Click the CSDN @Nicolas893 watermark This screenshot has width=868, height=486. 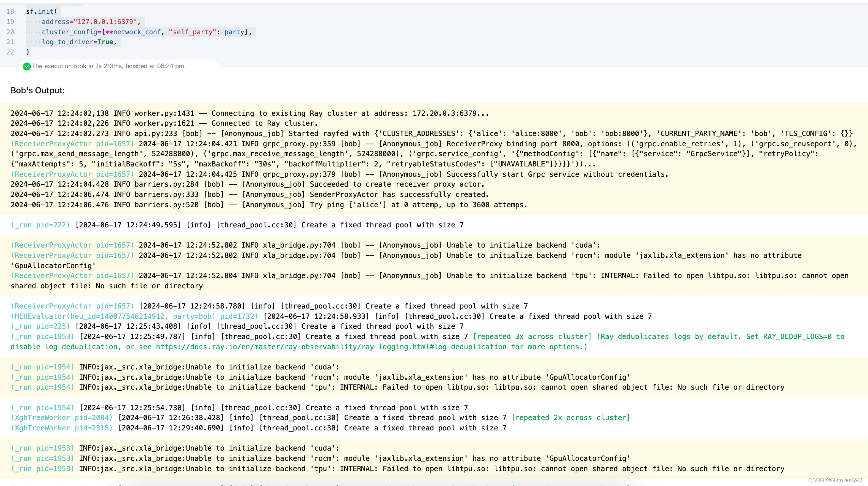pyautogui.click(x=835, y=480)
